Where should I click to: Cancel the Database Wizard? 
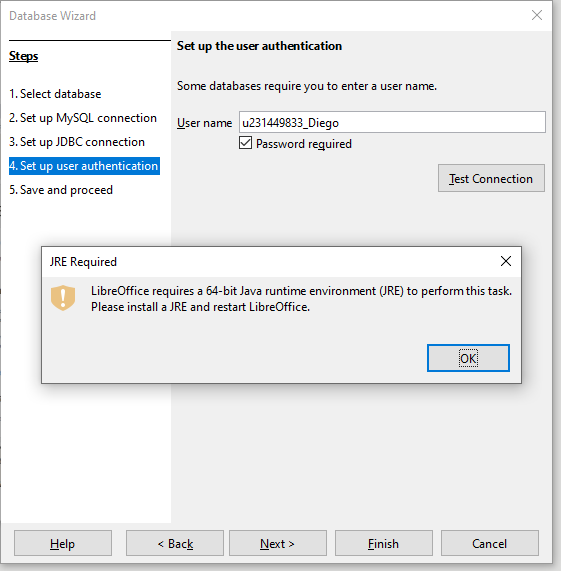click(x=490, y=543)
